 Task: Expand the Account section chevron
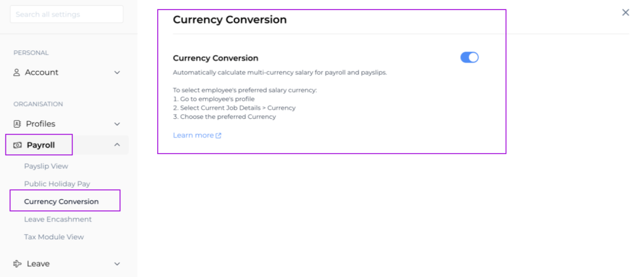point(117,72)
